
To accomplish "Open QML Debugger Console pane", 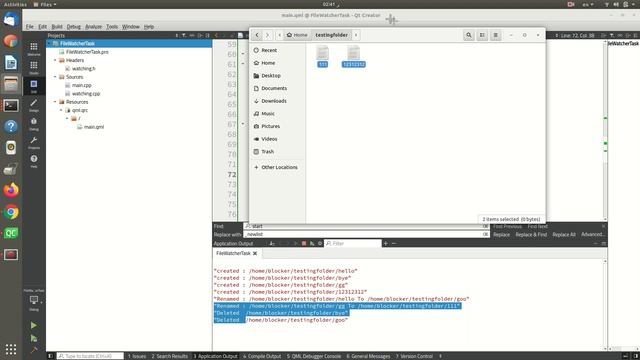I will 314,356.
